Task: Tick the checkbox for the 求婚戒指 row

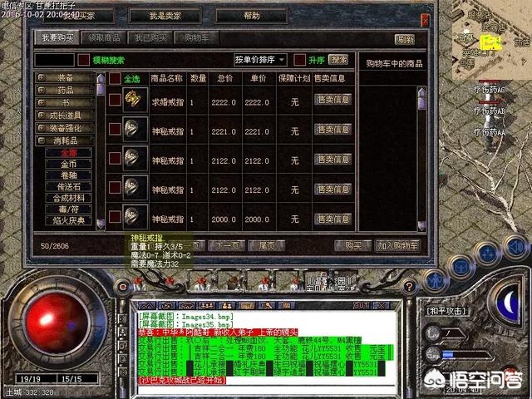Action: (x=115, y=100)
